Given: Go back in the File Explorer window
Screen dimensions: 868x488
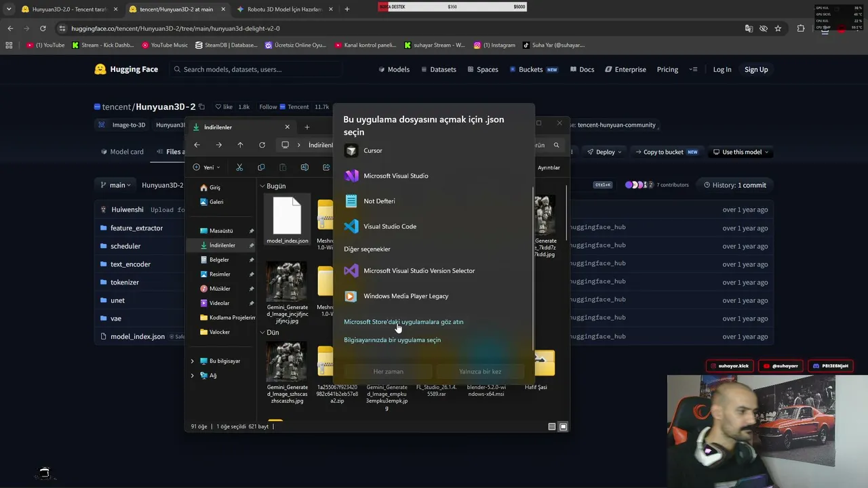Looking at the screenshot, I should [x=197, y=145].
